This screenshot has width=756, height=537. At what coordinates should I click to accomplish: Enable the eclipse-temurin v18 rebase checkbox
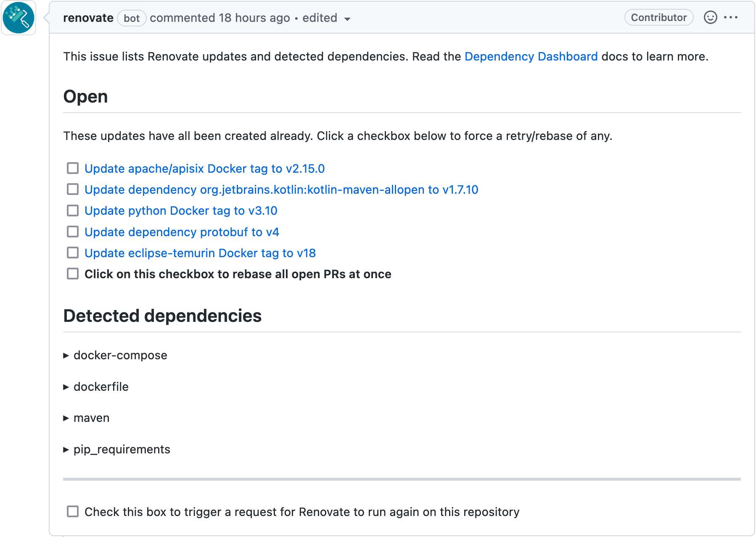pos(73,253)
